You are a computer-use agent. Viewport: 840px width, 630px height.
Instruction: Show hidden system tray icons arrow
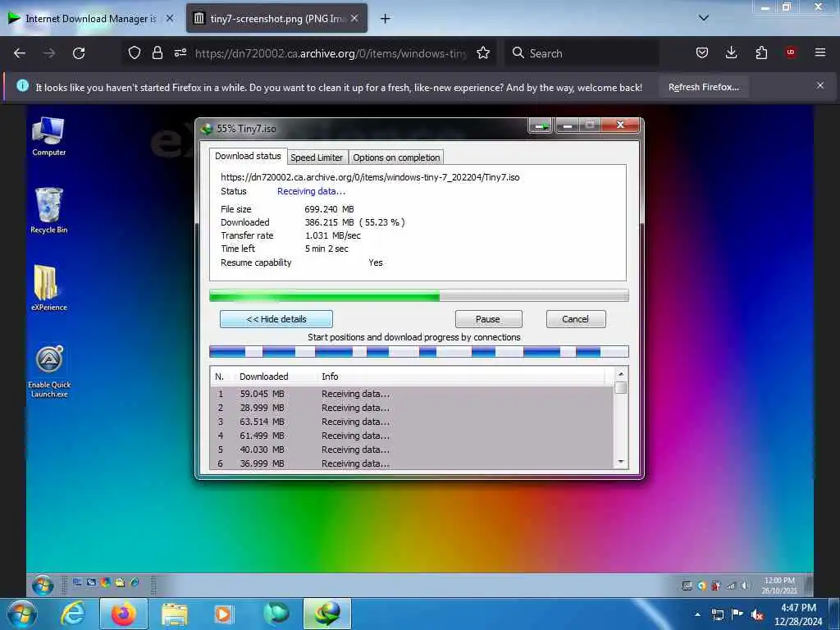[x=697, y=614]
